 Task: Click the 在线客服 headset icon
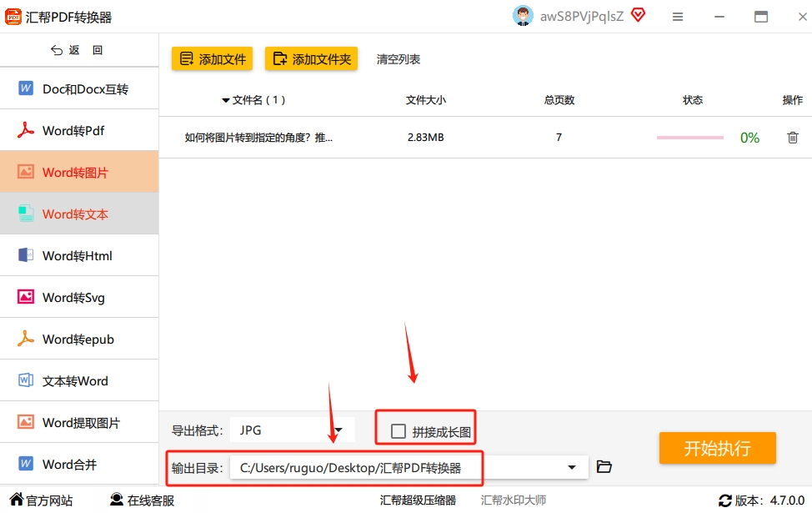tap(117, 499)
